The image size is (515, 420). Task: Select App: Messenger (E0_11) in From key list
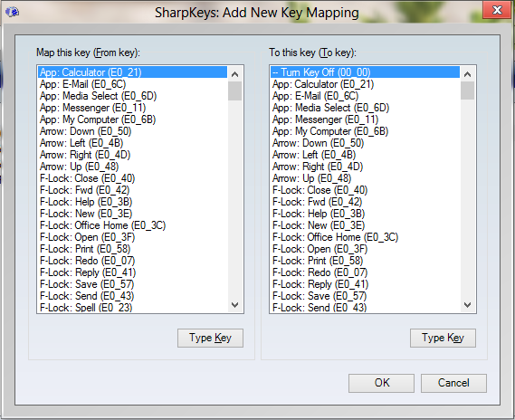[133, 108]
